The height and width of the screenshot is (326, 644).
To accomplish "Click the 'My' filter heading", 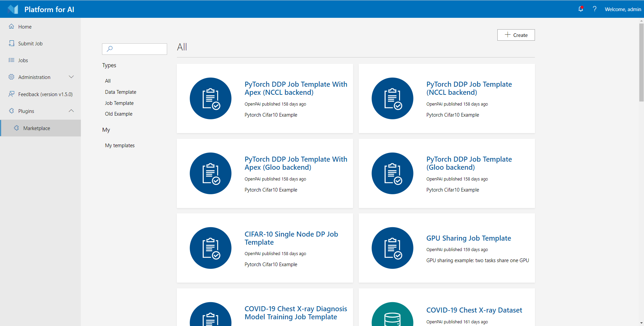I will pyautogui.click(x=106, y=130).
